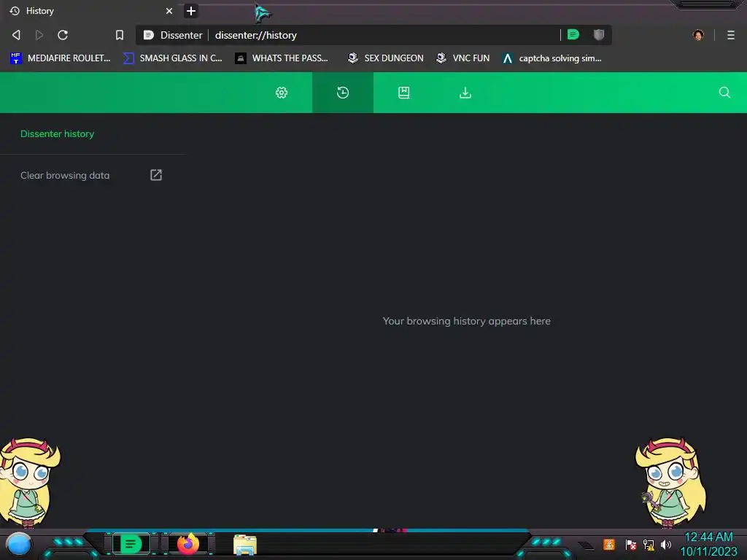Search history with the magnifier icon
Image resolution: width=747 pixels, height=560 pixels.
click(724, 93)
